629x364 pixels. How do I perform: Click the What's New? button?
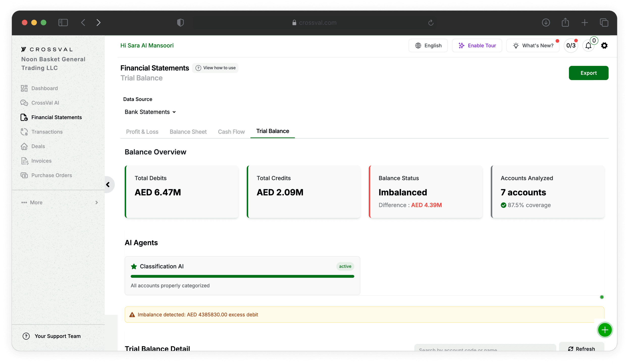point(533,46)
